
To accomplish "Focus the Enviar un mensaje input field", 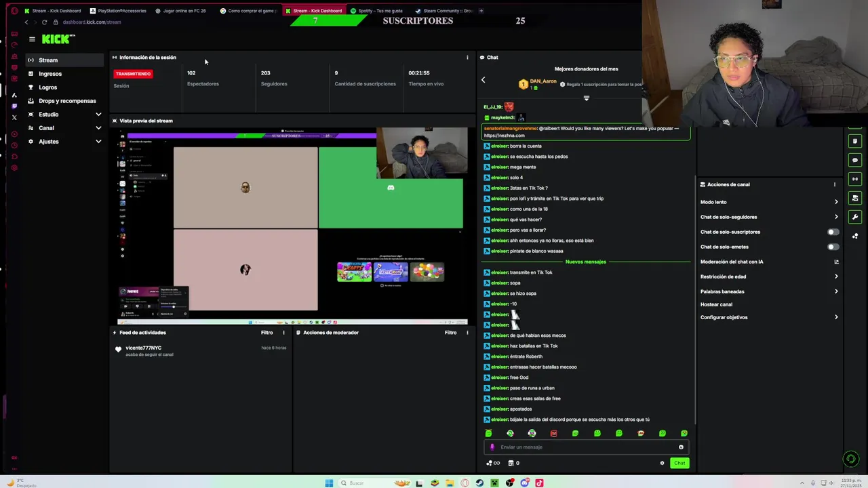I will pos(587,447).
